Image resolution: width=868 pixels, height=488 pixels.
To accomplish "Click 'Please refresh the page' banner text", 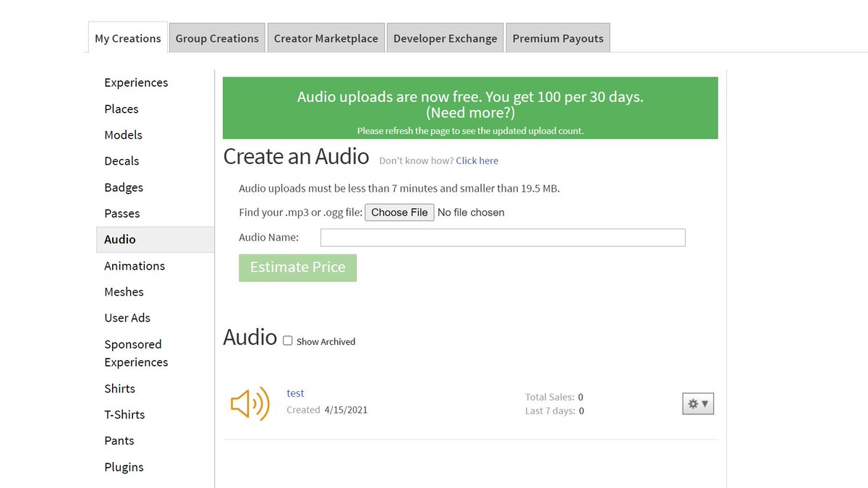I will pos(470,131).
